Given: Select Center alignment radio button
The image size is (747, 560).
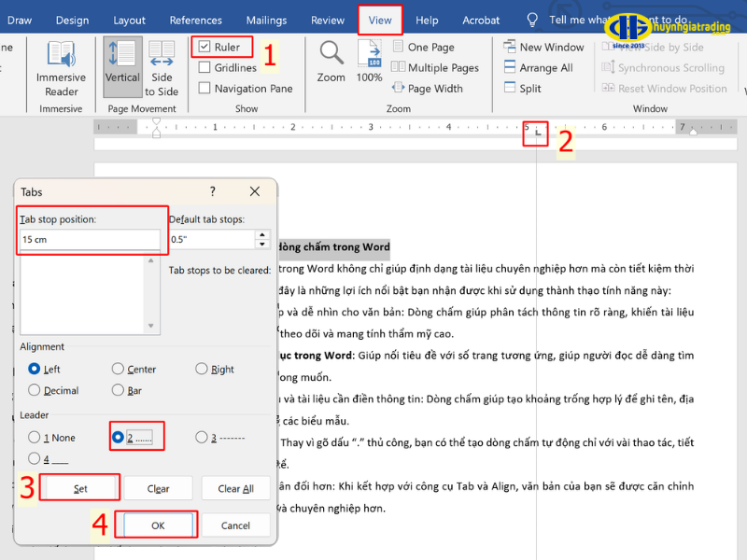Looking at the screenshot, I should [x=118, y=369].
